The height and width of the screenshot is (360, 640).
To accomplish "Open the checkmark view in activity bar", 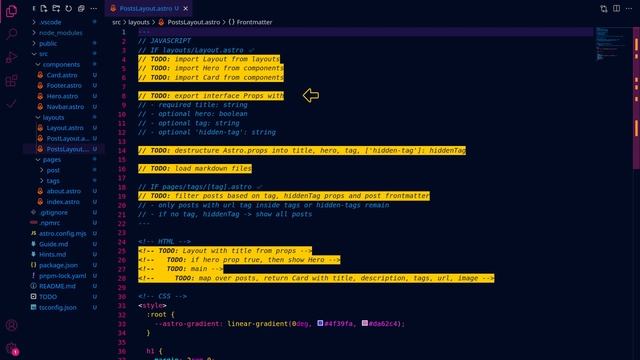I will [x=11, y=104].
